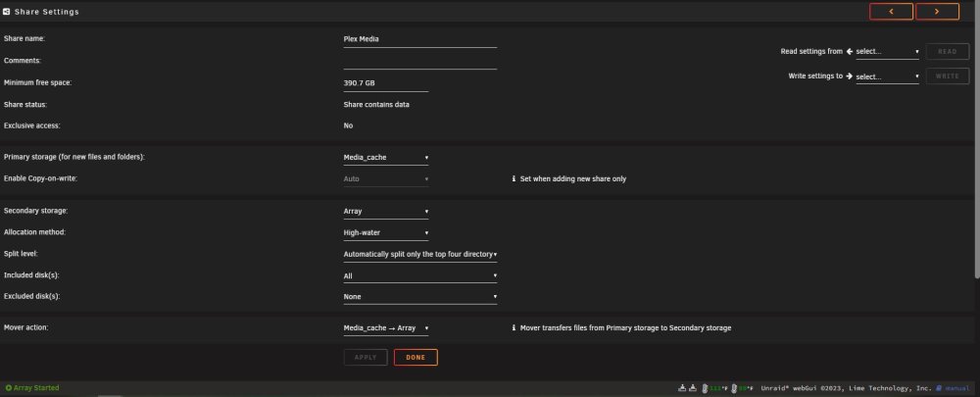Click the 'Share contains data' status text
This screenshot has height=397, width=980.
click(x=376, y=105)
